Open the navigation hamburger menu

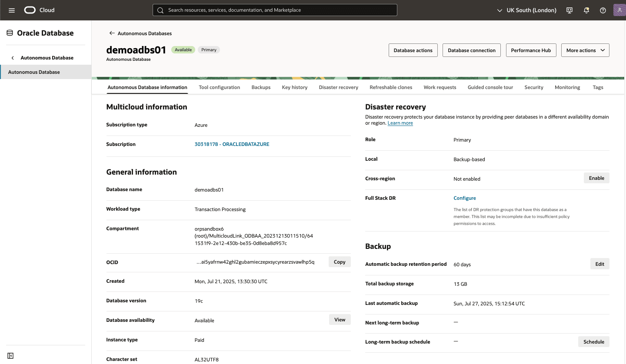pyautogui.click(x=11, y=10)
